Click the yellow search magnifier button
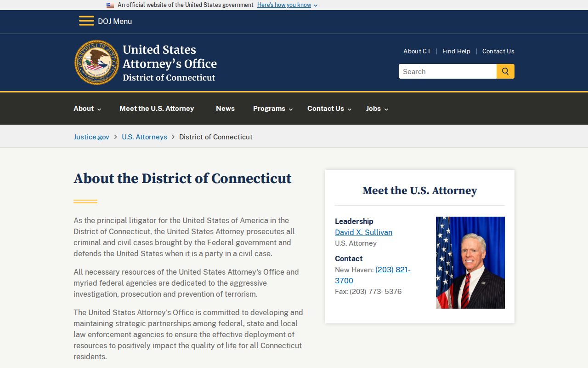The image size is (588, 368). (505, 71)
